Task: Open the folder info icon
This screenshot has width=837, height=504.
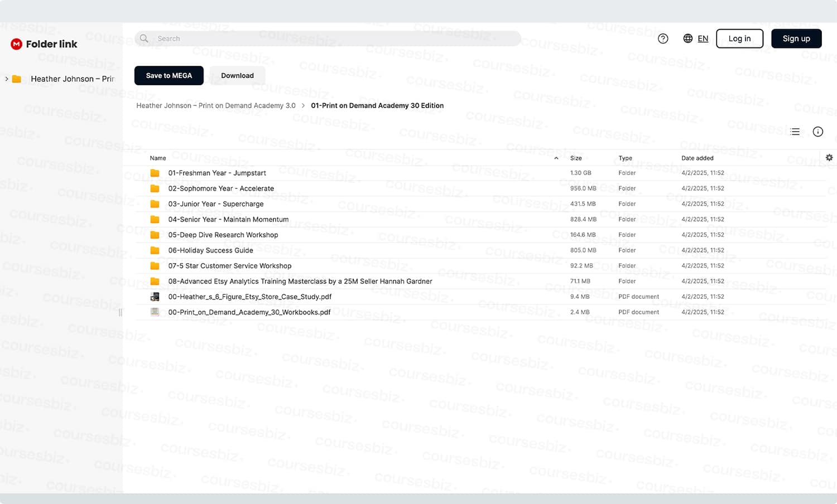Action: tap(818, 132)
